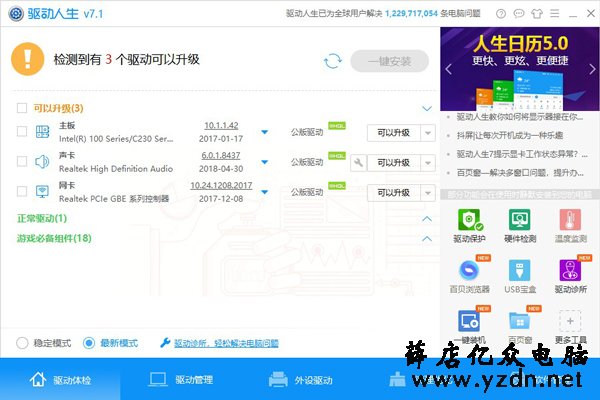Collapse the 可以升级(3) section chevron
600x400 pixels.
click(427, 109)
